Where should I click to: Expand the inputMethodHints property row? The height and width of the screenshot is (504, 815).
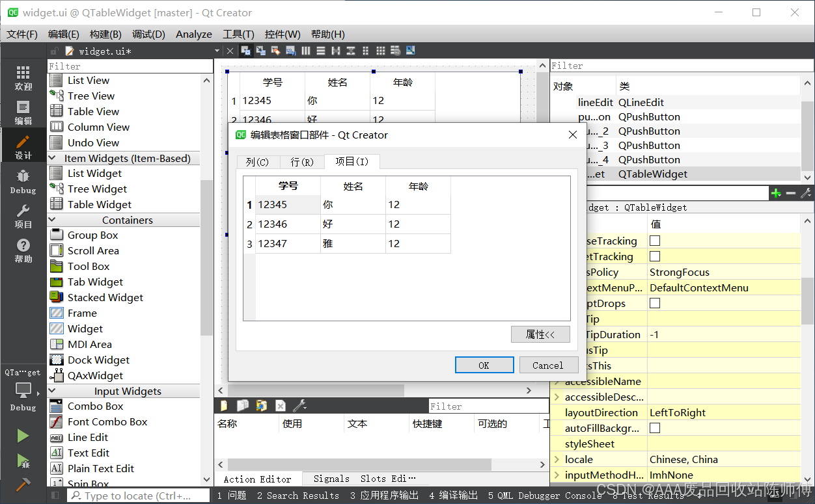[557, 475]
